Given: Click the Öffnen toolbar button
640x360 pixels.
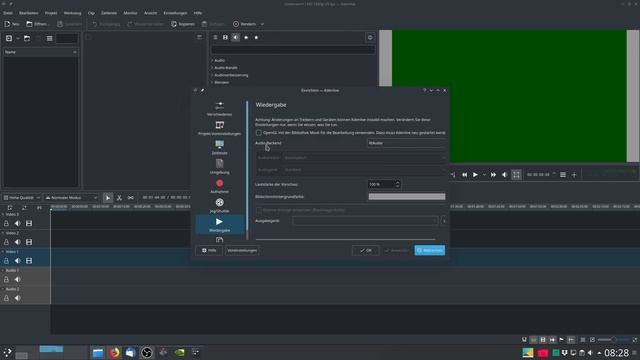Looking at the screenshot, I should (x=37, y=24).
